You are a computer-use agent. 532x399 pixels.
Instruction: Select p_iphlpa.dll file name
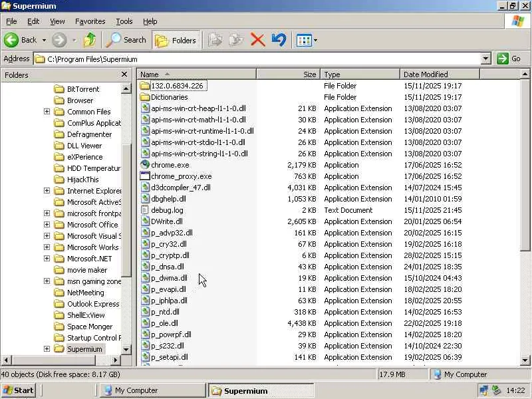point(169,301)
